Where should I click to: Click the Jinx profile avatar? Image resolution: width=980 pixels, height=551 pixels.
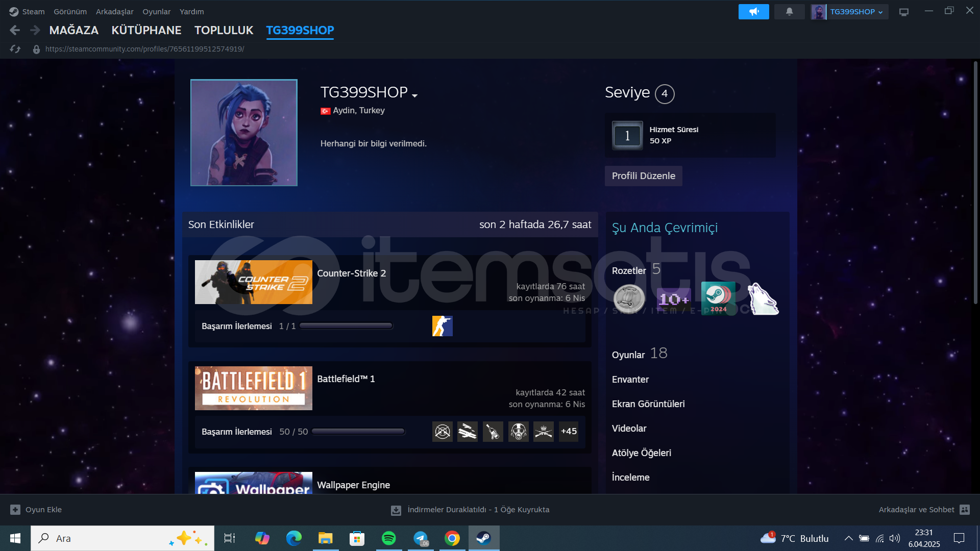tap(244, 133)
